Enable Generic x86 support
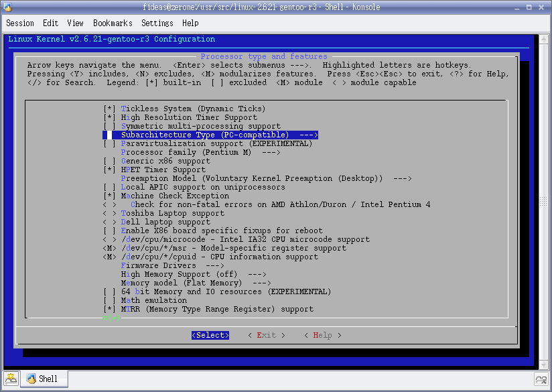552x392 pixels. [x=157, y=161]
